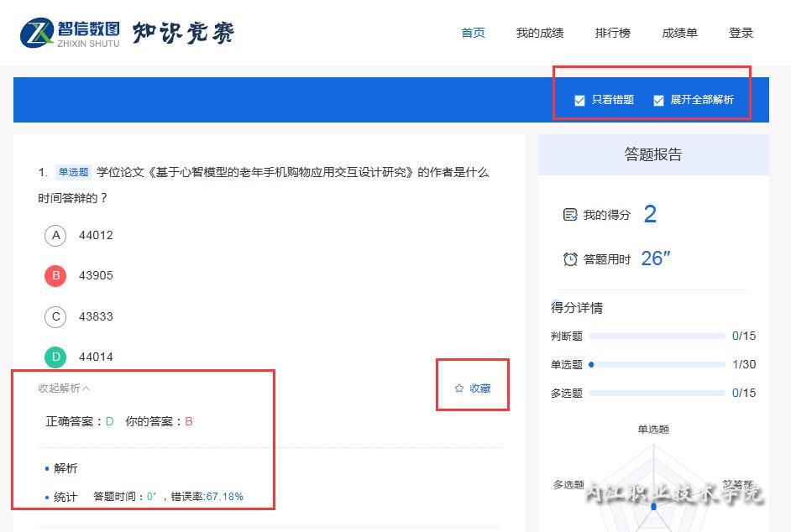Select answer option A

55,236
